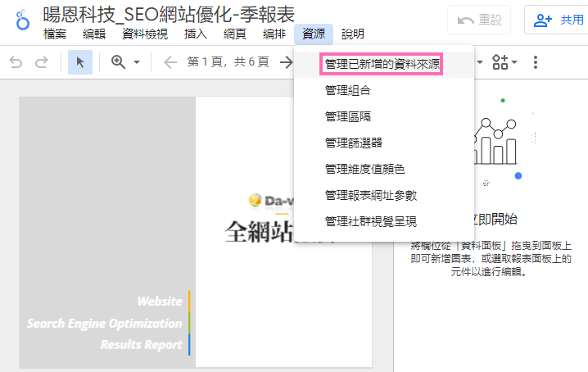Select 管理區隔 from the menu
588x372 pixels.
click(347, 116)
